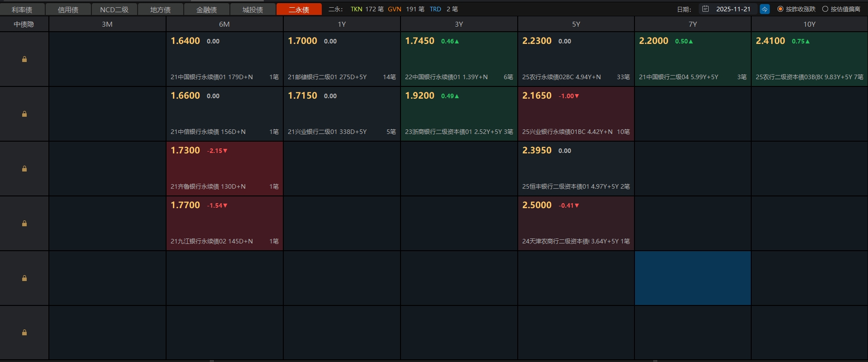868x362 pixels.
Task: Select bond 24天津农商行二级资本债 3.64Y+5Y
Action: (x=570, y=241)
